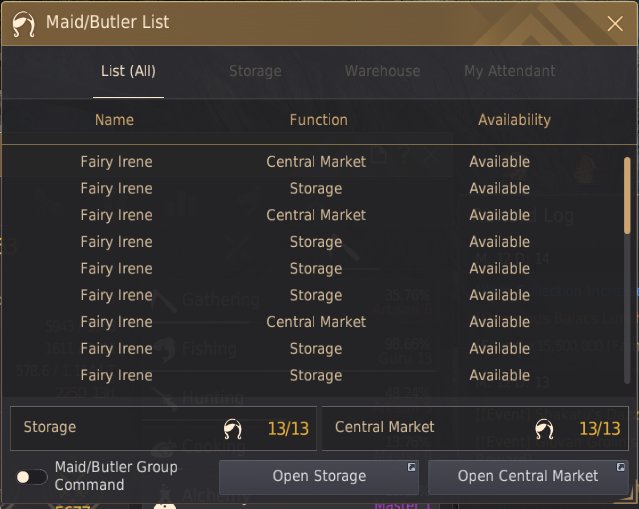Open the Warehouse tab
Screen dimensions: 639x509
tap(382, 71)
